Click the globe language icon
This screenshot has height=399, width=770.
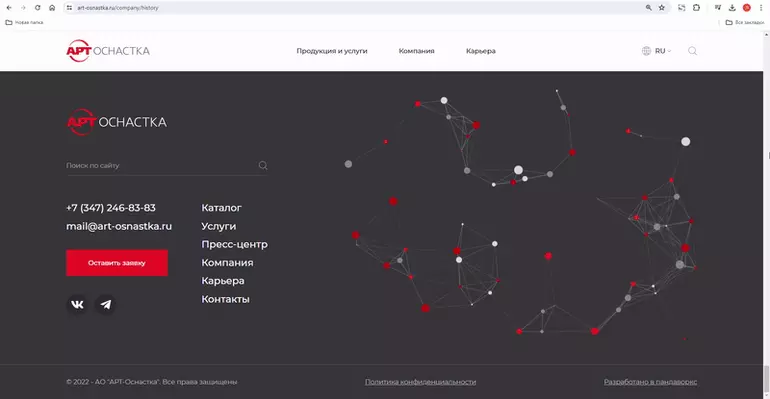(646, 51)
